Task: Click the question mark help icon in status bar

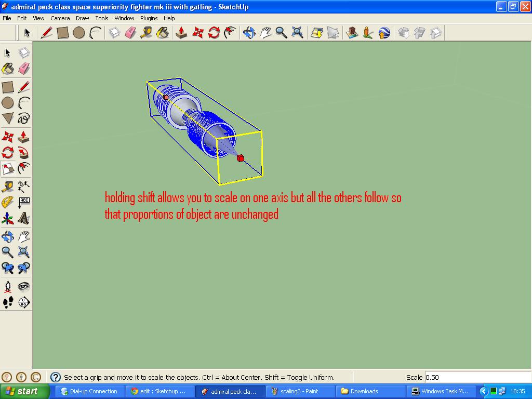Action: pos(55,377)
